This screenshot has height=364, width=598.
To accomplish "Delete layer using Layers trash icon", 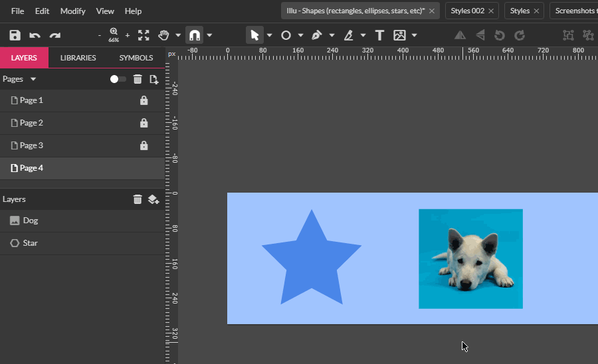I will pos(138,199).
